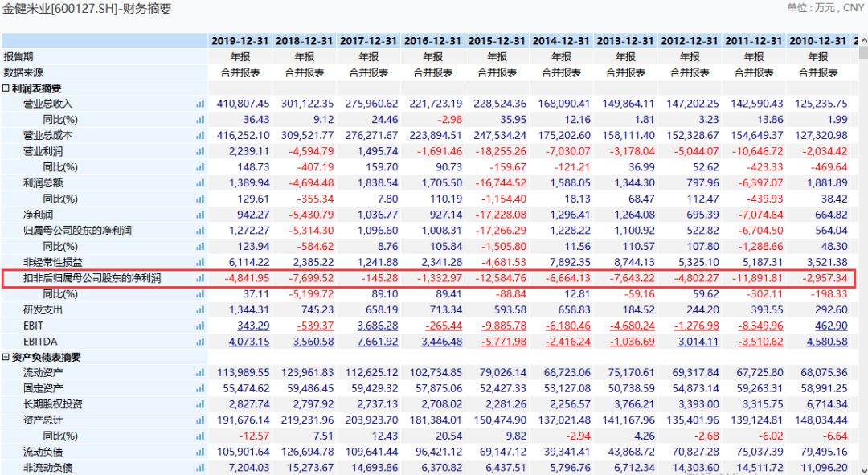Select cell 1,344.31 in 研发支出 row
The width and height of the screenshot is (868, 475).
(249, 309)
